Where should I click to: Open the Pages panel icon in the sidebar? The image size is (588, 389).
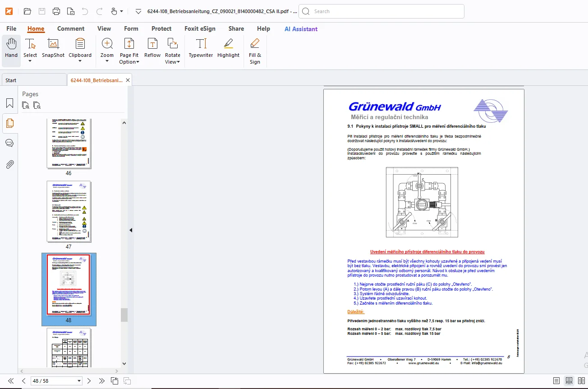(9, 123)
